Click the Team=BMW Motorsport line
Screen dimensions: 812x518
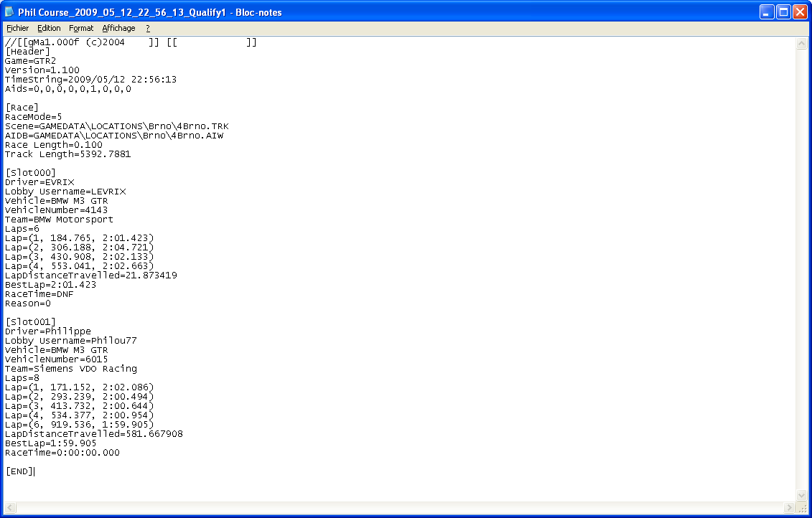[59, 220]
